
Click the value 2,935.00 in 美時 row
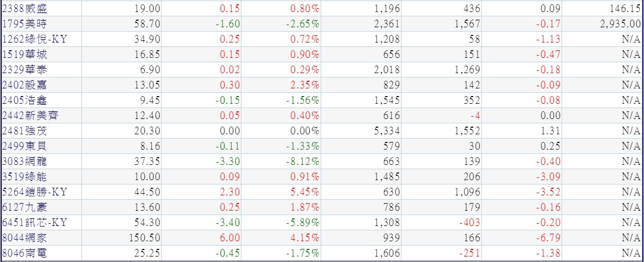pyautogui.click(x=620, y=24)
